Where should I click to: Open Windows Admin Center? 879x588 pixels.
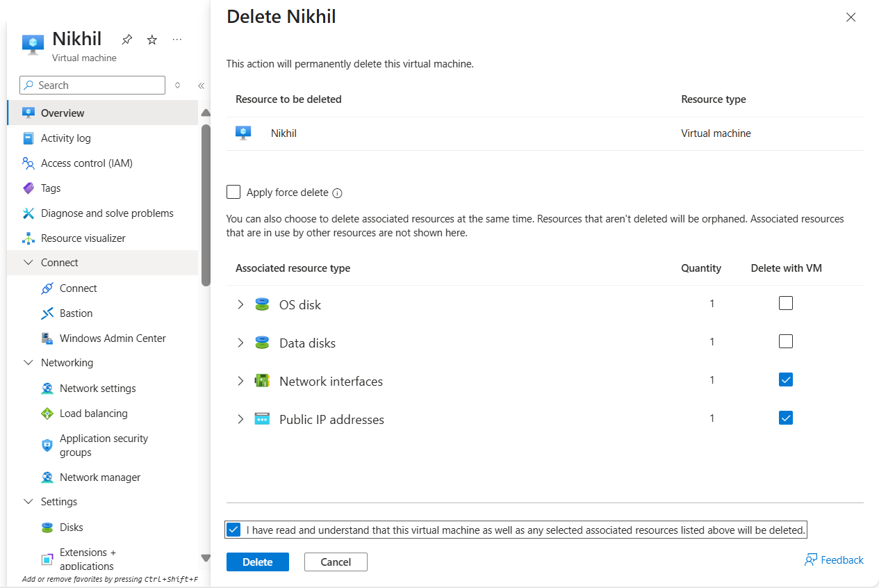pos(103,338)
